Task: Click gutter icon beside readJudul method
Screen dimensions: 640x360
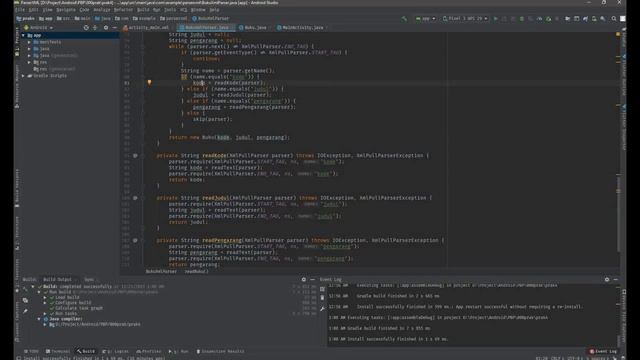Action: tap(135, 198)
